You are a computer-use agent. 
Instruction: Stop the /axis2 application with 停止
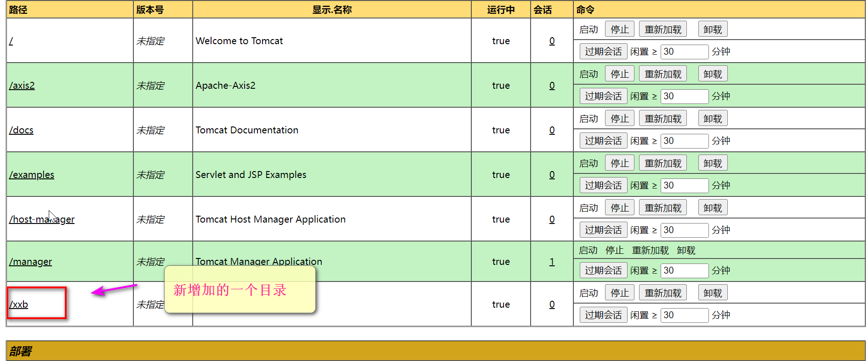tap(619, 74)
